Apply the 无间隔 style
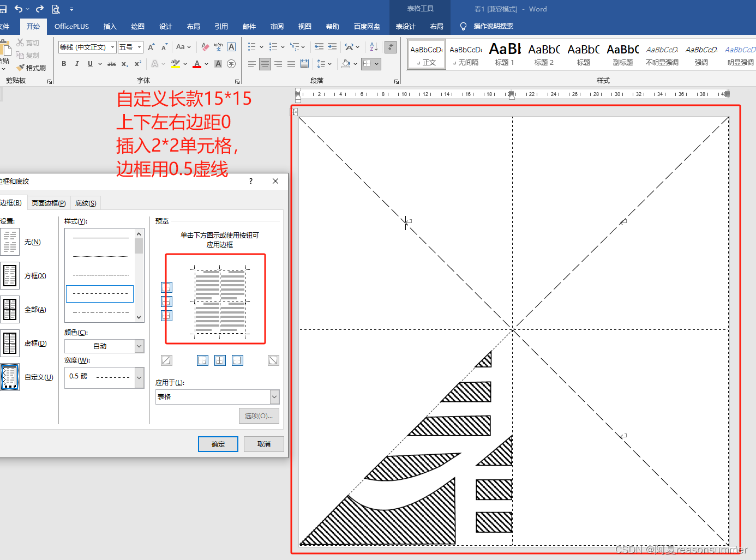The width and height of the screenshot is (756, 560). click(x=465, y=55)
